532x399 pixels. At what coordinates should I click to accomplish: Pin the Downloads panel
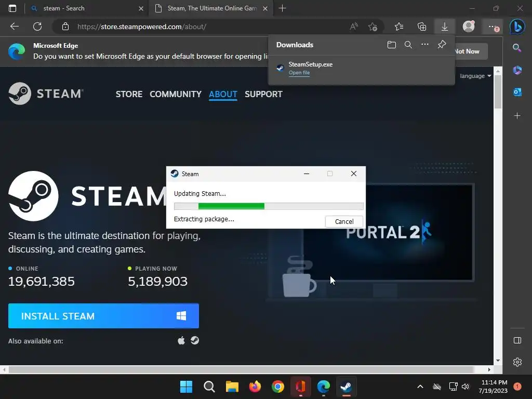pos(442,45)
